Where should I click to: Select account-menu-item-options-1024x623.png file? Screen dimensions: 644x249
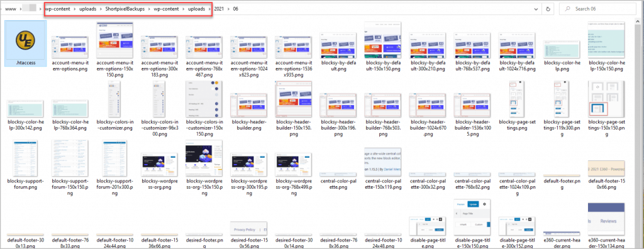point(249,47)
